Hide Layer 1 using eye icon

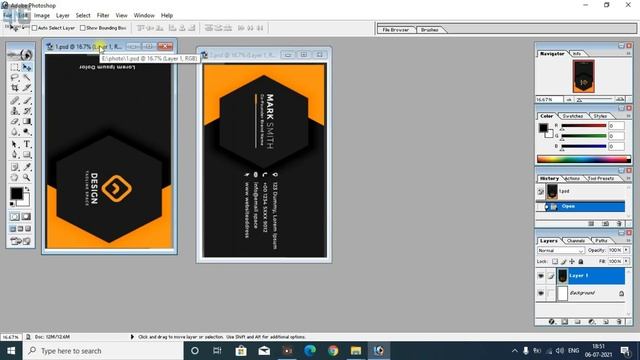[x=541, y=276]
